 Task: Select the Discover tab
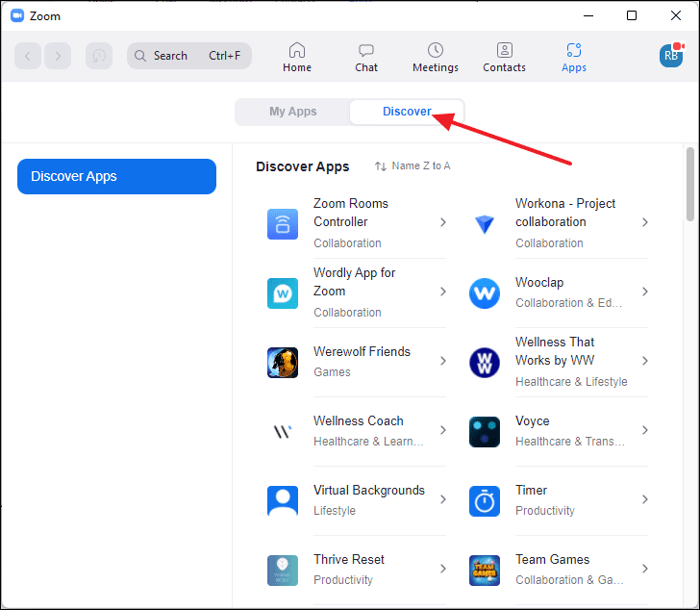tap(407, 112)
